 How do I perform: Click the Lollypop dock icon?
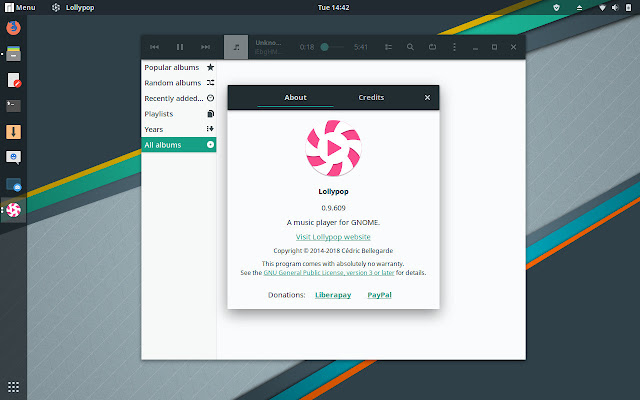click(13, 210)
